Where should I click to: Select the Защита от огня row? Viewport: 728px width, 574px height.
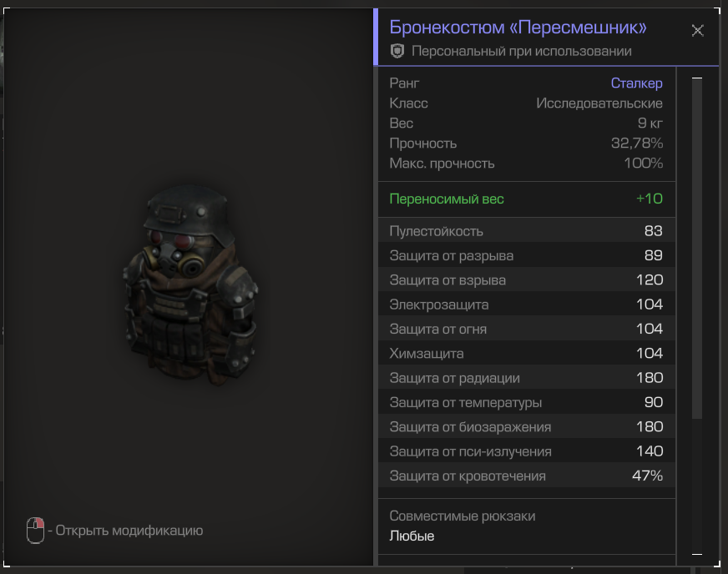526,329
